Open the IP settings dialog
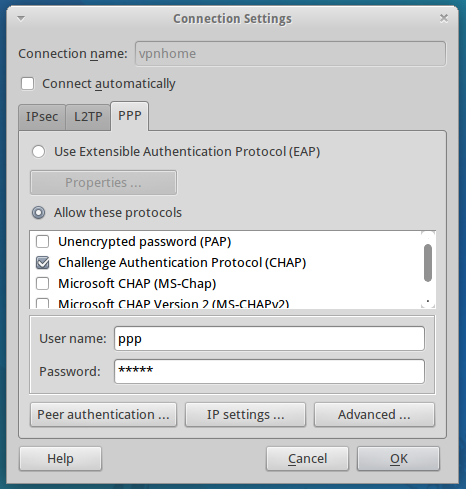Viewport: 466px width, 489px height. [245, 415]
